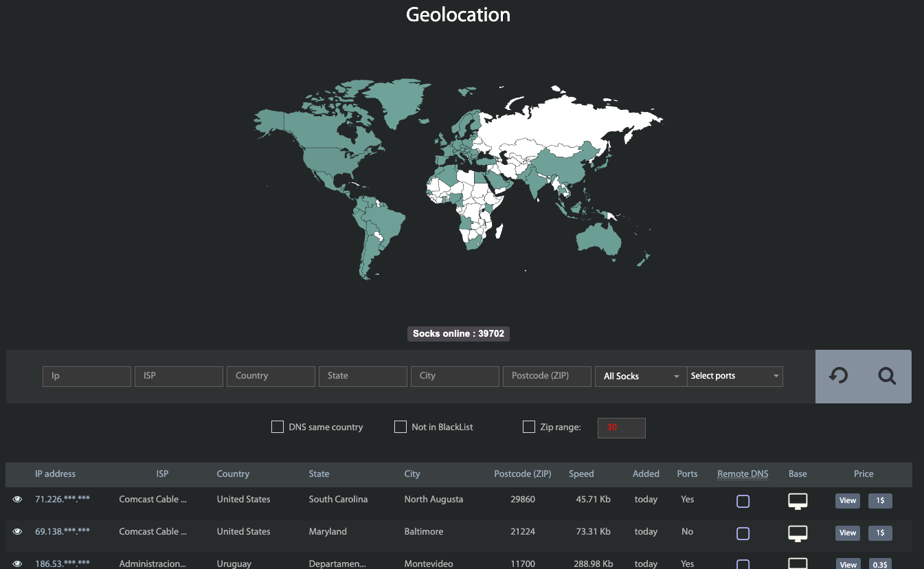Focus the Country filter input field

pos(271,376)
